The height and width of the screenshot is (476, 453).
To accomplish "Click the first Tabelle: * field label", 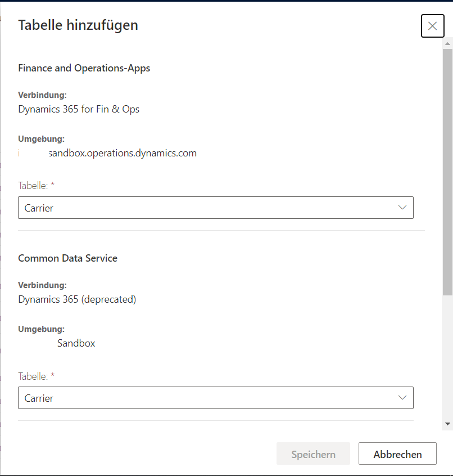I will point(37,186).
